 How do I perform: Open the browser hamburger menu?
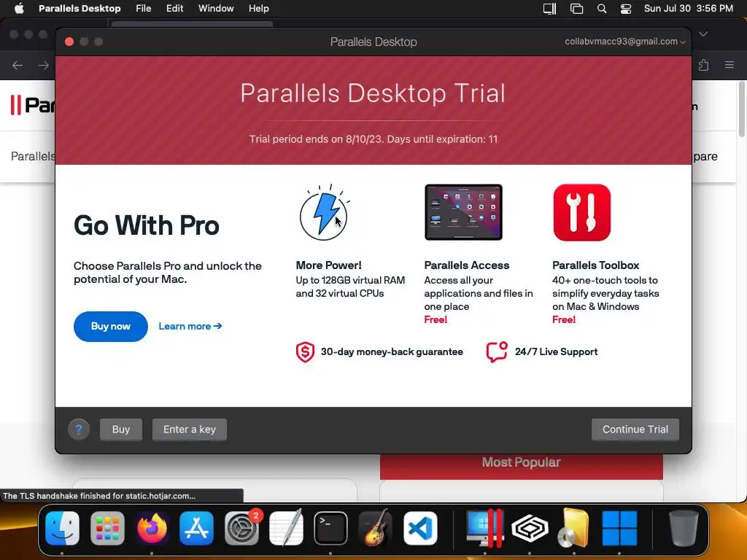point(729,65)
